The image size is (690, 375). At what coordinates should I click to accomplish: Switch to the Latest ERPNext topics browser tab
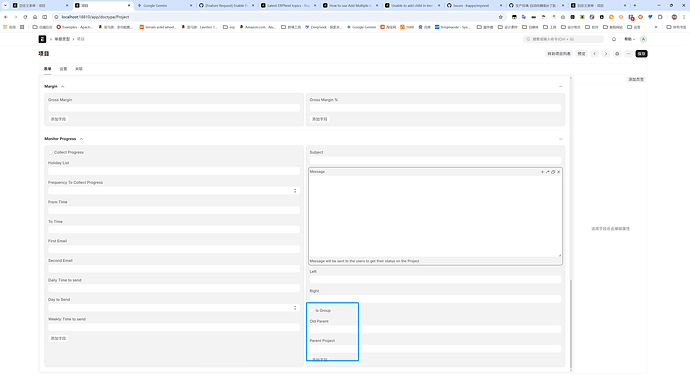288,5
